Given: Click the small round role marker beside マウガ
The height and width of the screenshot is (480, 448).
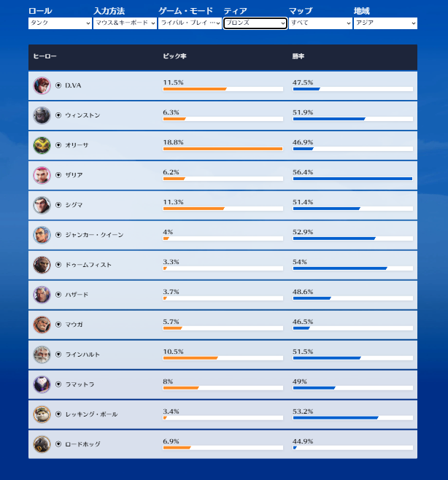Looking at the screenshot, I should pyautogui.click(x=58, y=325).
